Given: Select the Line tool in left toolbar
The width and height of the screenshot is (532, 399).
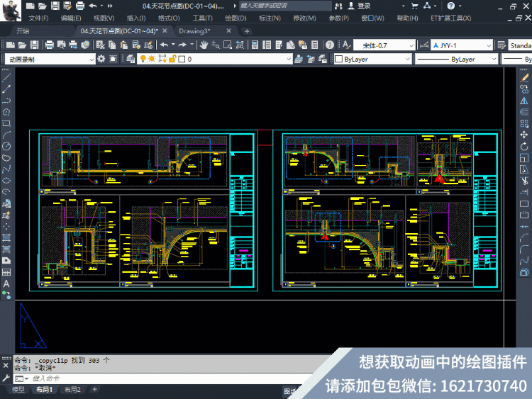Looking at the screenshot, I should point(6,78).
